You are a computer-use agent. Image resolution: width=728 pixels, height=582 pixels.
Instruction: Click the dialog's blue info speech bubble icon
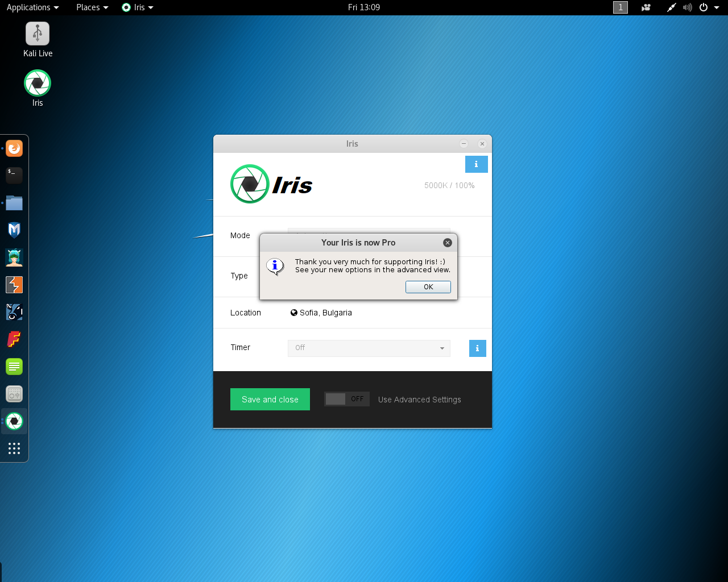coord(275,266)
